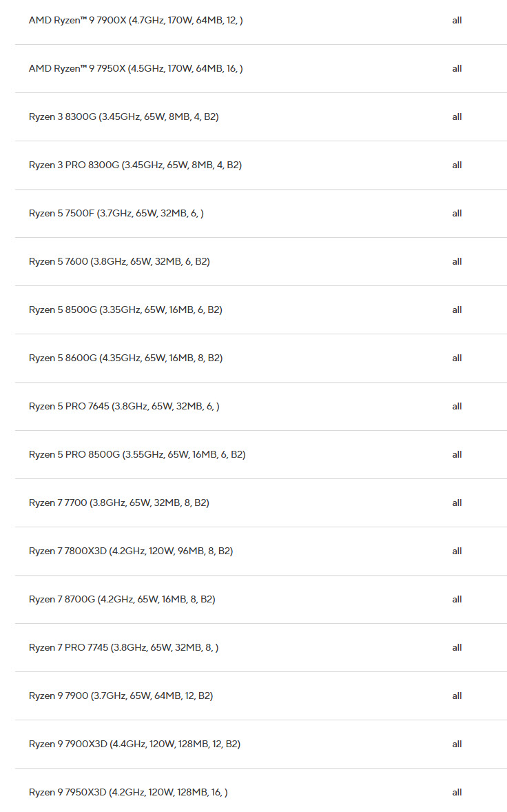Select the Ryzen 3 PRO 8300G entry
The image size is (507, 812).
pos(135,165)
